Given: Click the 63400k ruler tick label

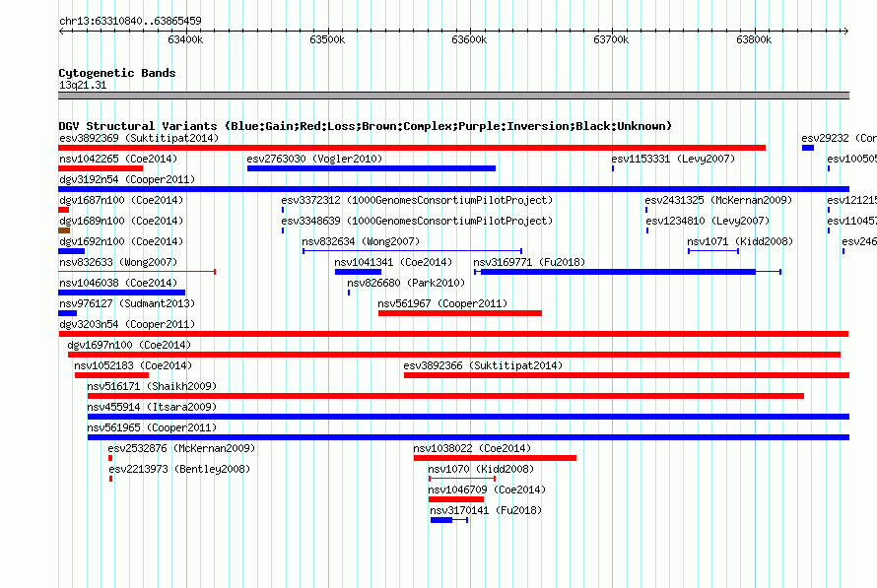Looking at the screenshot, I should (185, 39).
